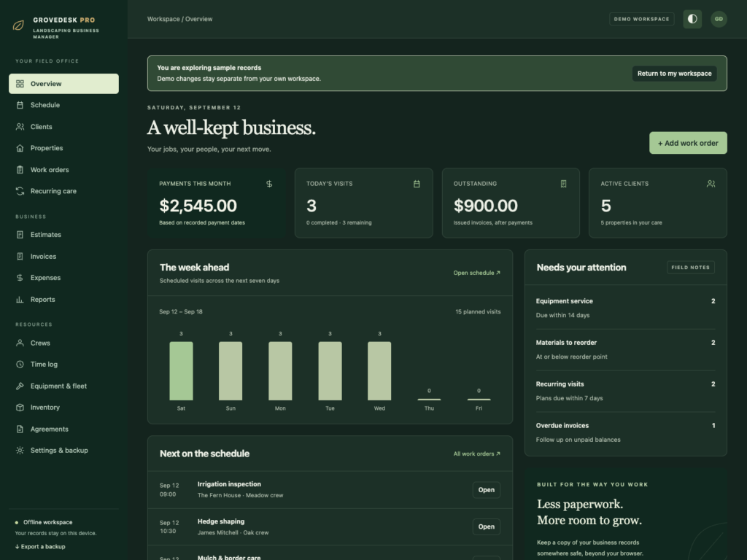Screen dimensions: 747x560
Task: Click the Reports bar chart icon
Action: (x=20, y=300)
